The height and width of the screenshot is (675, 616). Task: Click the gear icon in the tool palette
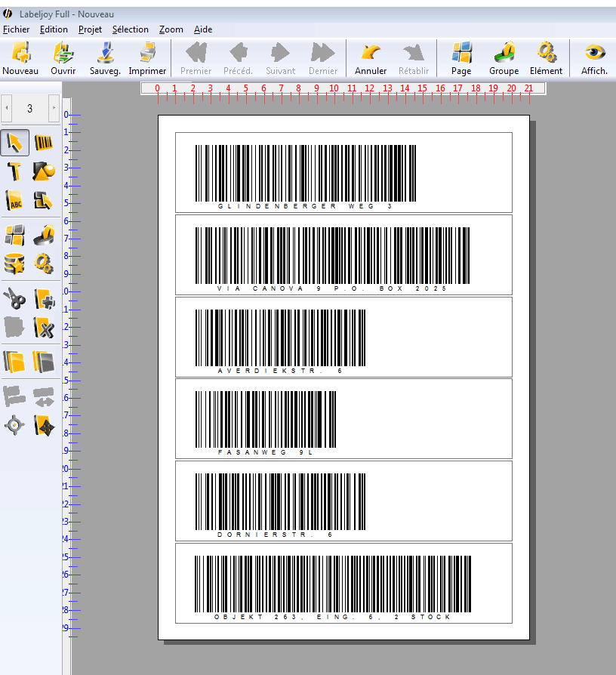tap(44, 264)
